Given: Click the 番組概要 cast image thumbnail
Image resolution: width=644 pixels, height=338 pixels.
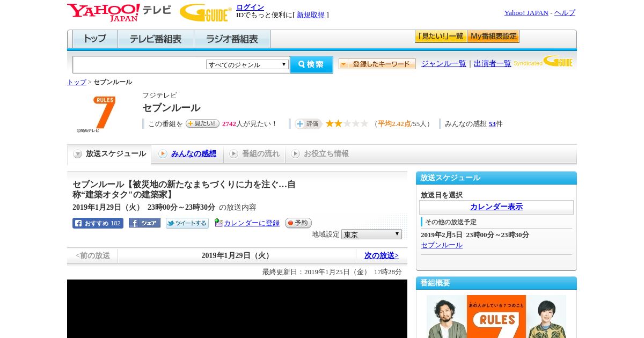Looking at the screenshot, I should [496, 316].
